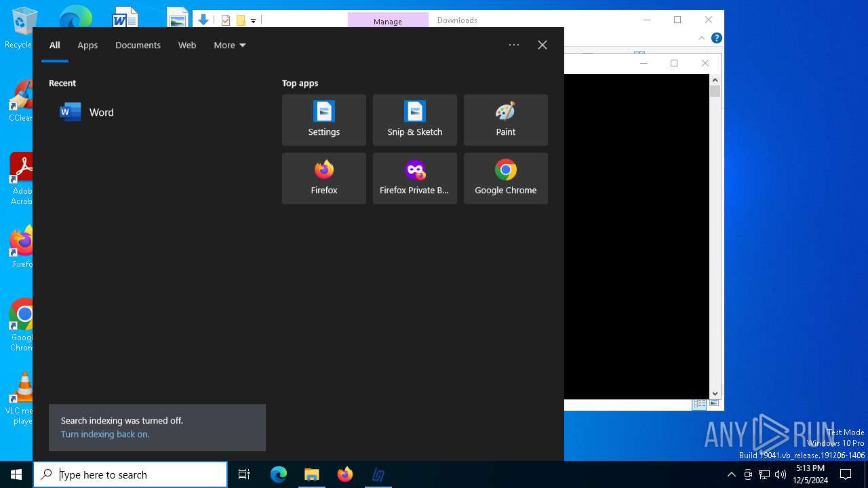
Task: Select Recycle Bin desktop icon
Action: 21,28
